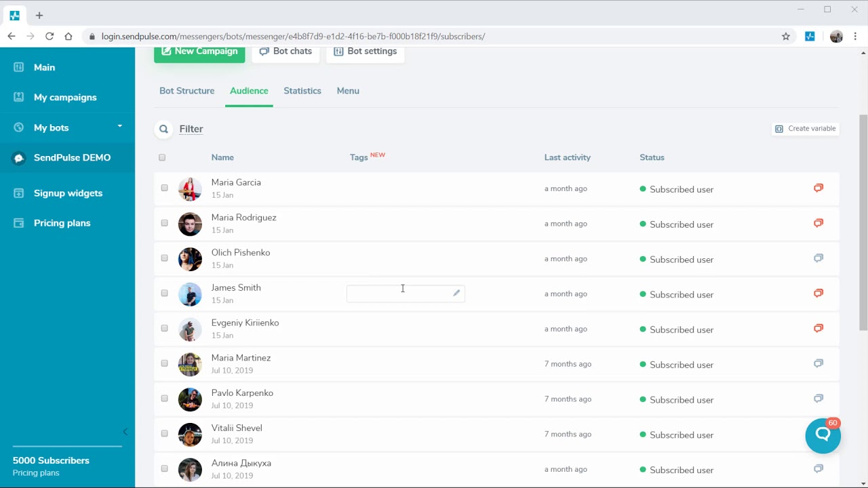The image size is (868, 488).
Task: Open chat icon for Olich Pishenko
Action: 818,258
